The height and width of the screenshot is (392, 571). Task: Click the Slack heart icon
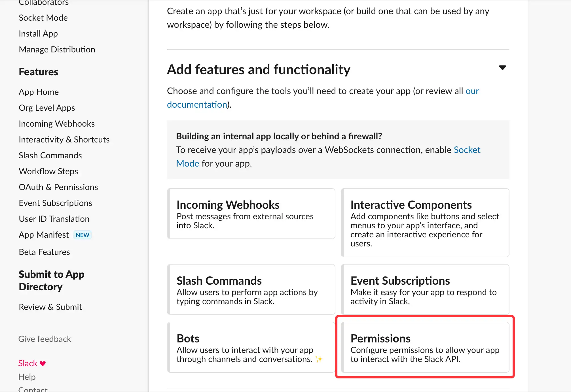click(x=43, y=363)
